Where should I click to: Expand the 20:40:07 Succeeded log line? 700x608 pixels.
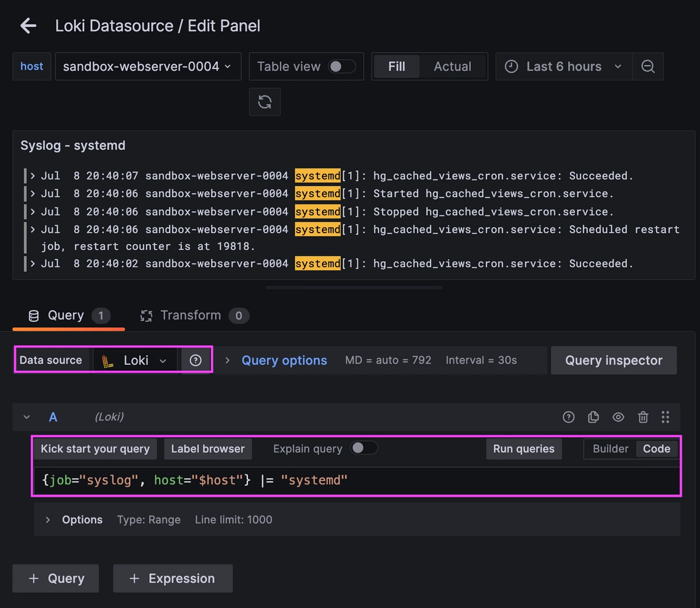pos(33,175)
